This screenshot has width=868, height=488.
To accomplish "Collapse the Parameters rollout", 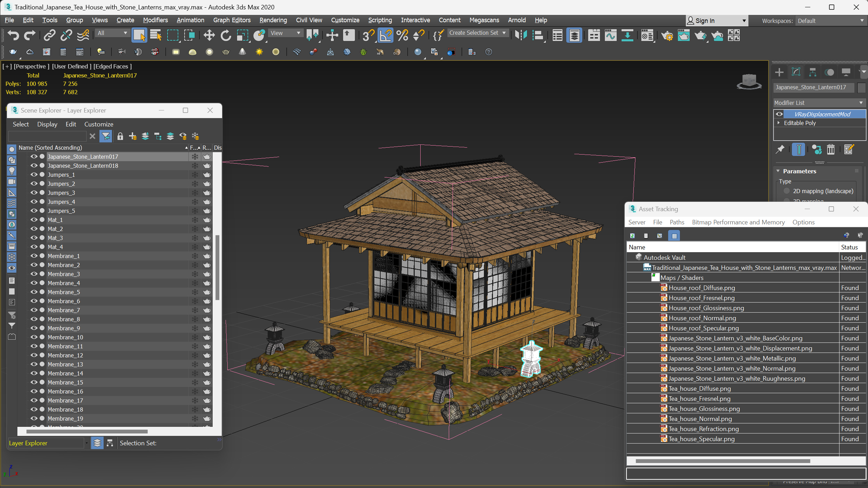I will (x=778, y=171).
